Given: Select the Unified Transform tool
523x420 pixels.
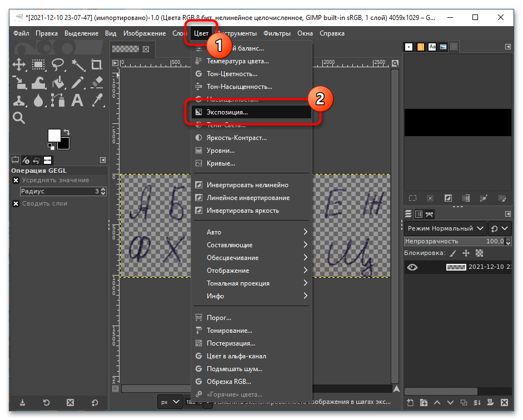Looking at the screenshot, I should click(x=19, y=82).
